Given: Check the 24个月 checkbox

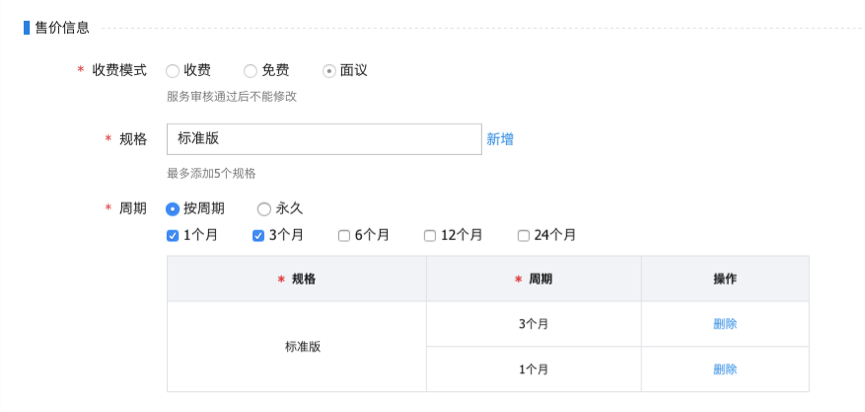Looking at the screenshot, I should [x=523, y=236].
